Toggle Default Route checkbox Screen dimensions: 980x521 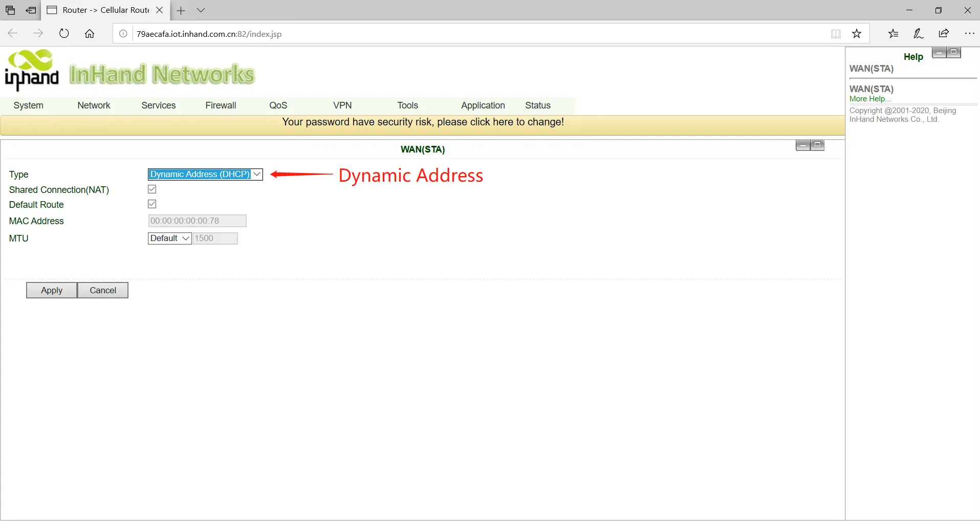tap(152, 204)
